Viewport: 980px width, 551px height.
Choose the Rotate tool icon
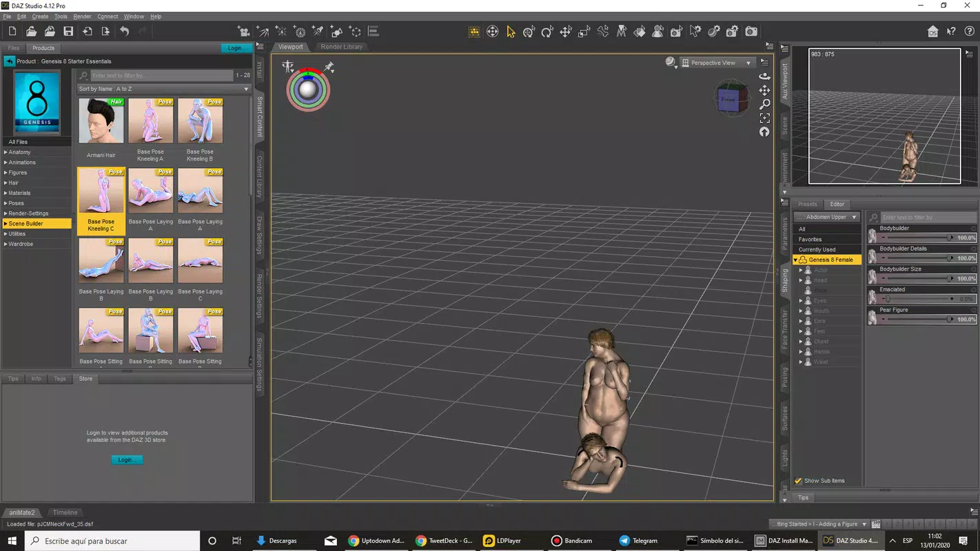(547, 31)
